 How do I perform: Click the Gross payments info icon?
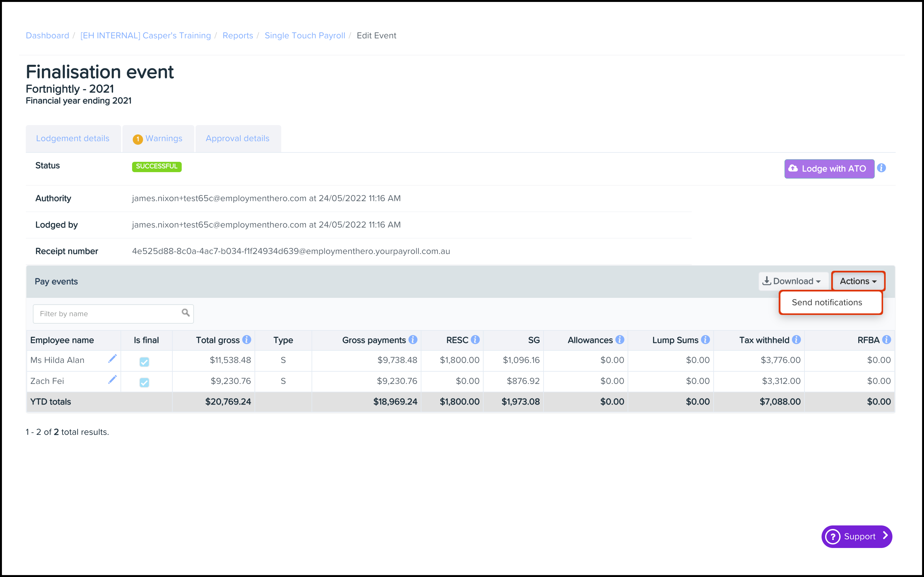pos(413,340)
